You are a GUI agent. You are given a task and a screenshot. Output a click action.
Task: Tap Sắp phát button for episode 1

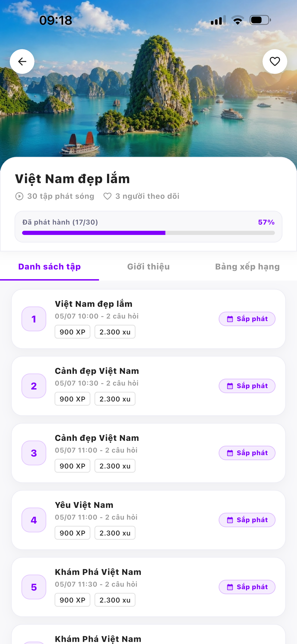pos(247,319)
